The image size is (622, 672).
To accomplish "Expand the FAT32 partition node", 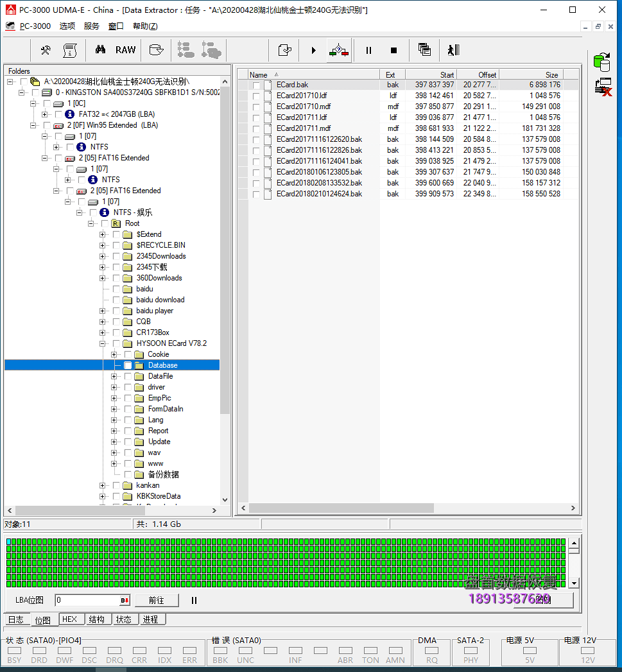I will coord(44,114).
